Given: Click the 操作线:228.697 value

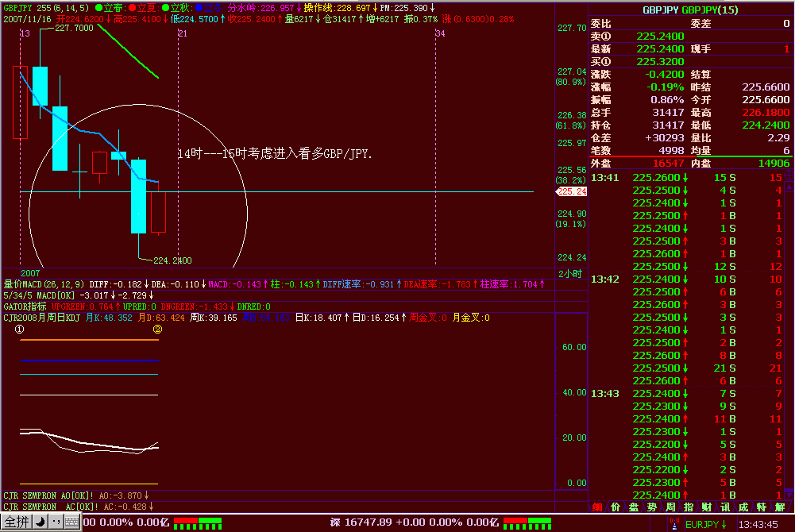Looking at the screenshot, I should [338, 8].
